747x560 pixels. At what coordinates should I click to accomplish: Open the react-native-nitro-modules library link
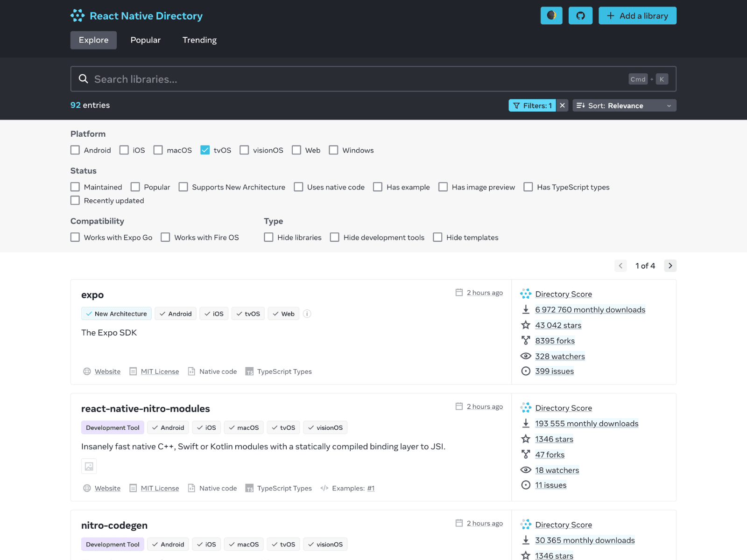click(145, 409)
